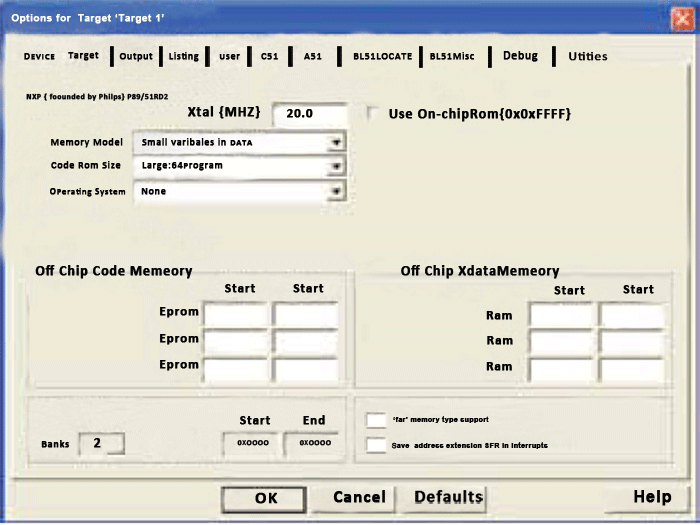
Task: Switch to the Device tab
Action: point(39,56)
